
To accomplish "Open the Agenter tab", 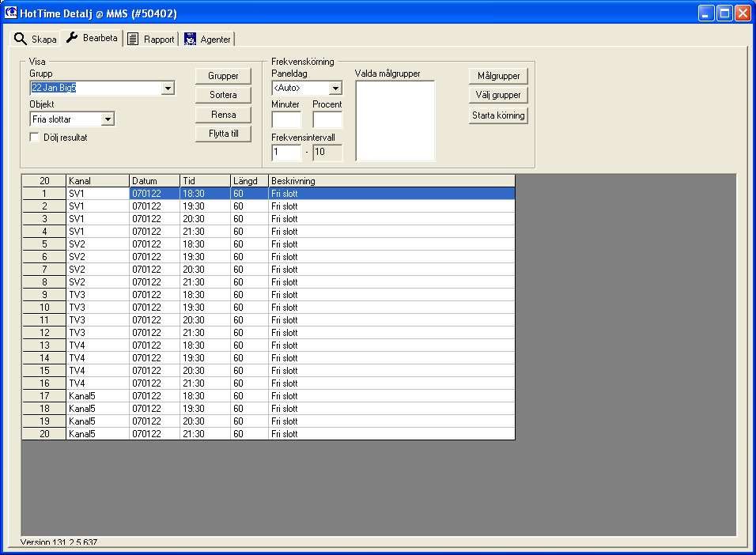I will coord(208,39).
